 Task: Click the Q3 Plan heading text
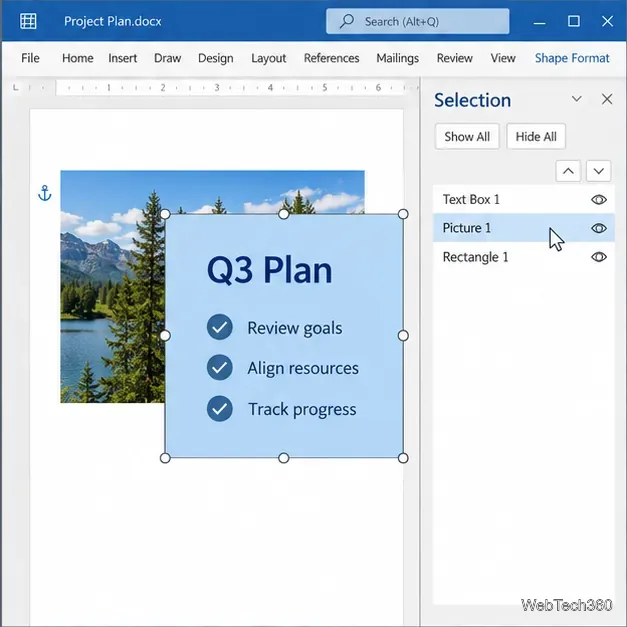[x=269, y=270]
